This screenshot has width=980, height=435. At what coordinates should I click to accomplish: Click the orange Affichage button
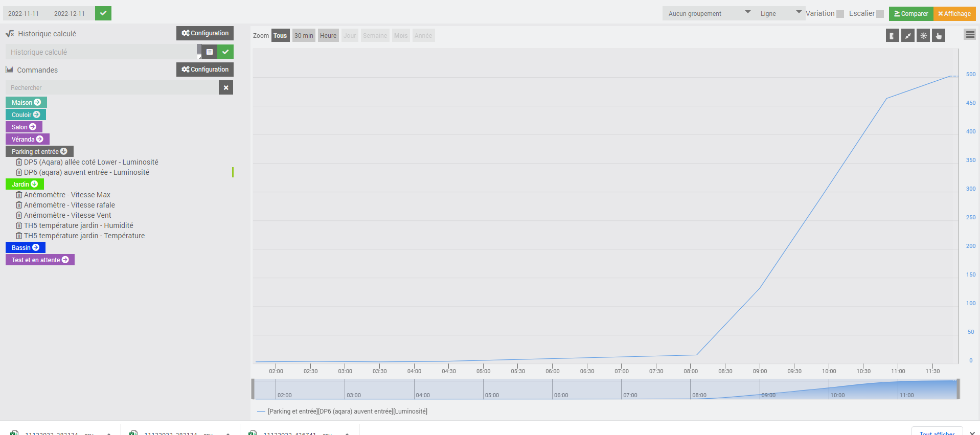pyautogui.click(x=954, y=14)
